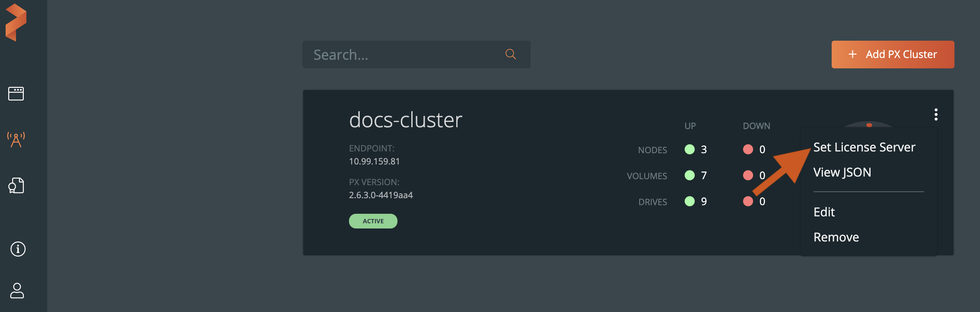
Task: Open the clusters antenna icon in the sidebar
Action: [16, 140]
